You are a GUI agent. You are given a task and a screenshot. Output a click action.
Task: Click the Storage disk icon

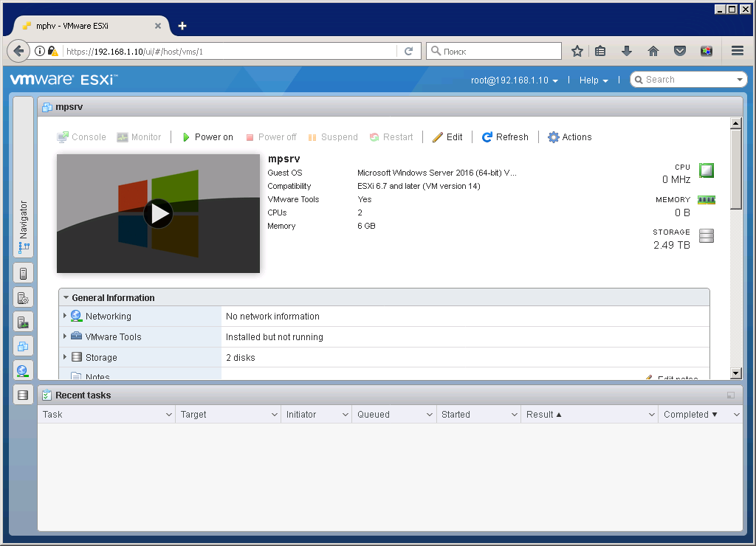tap(707, 235)
